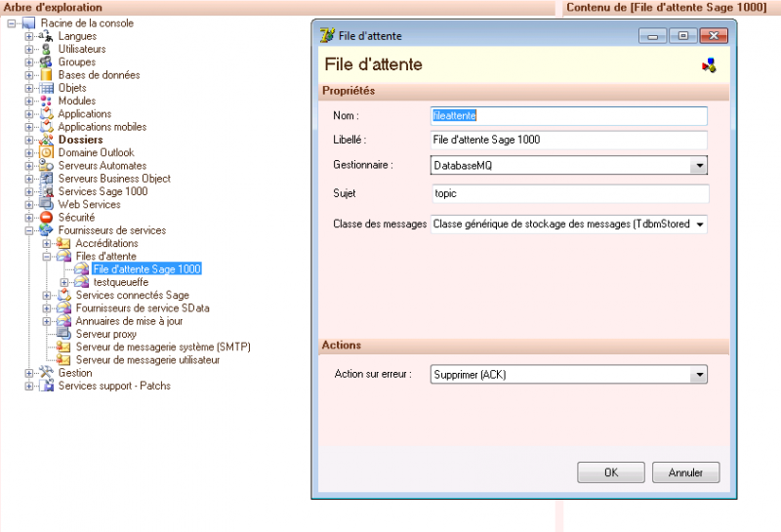Click the Services Sage 1000 icon

pyautogui.click(x=46, y=191)
